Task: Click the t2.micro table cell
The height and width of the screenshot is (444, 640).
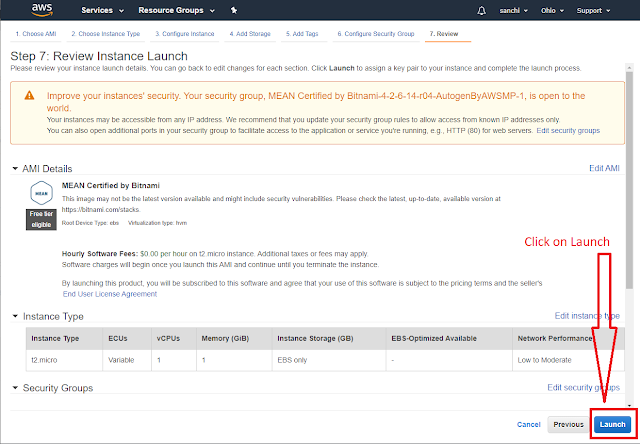Action: [x=64, y=360]
